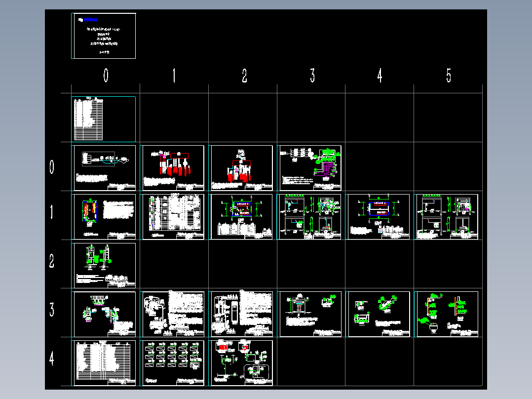Click the column header number 1

174,76
